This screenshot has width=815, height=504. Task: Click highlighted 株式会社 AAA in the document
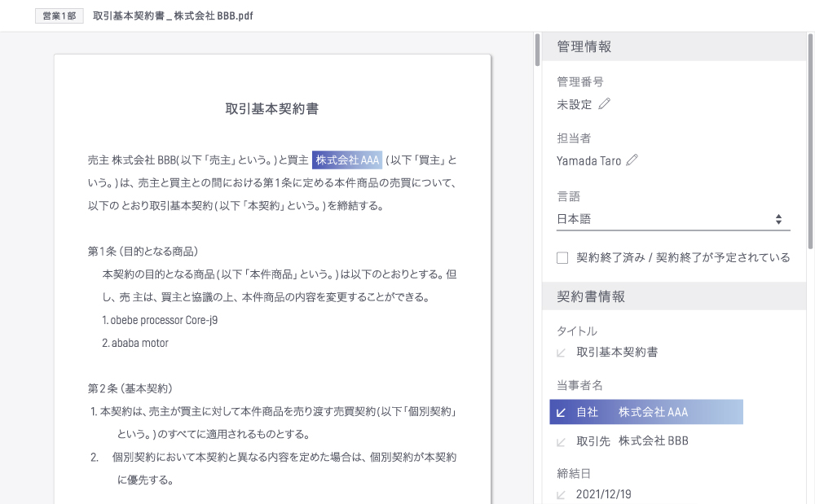pyautogui.click(x=347, y=160)
